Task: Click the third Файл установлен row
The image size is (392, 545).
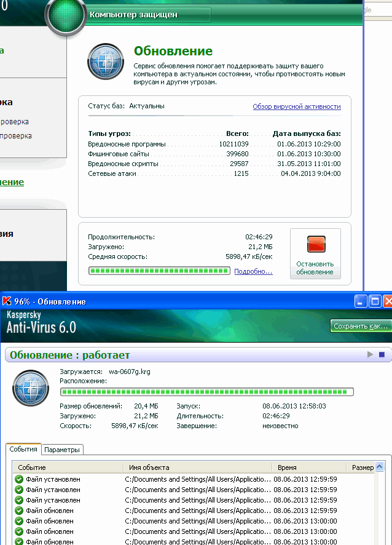Action: (x=194, y=500)
